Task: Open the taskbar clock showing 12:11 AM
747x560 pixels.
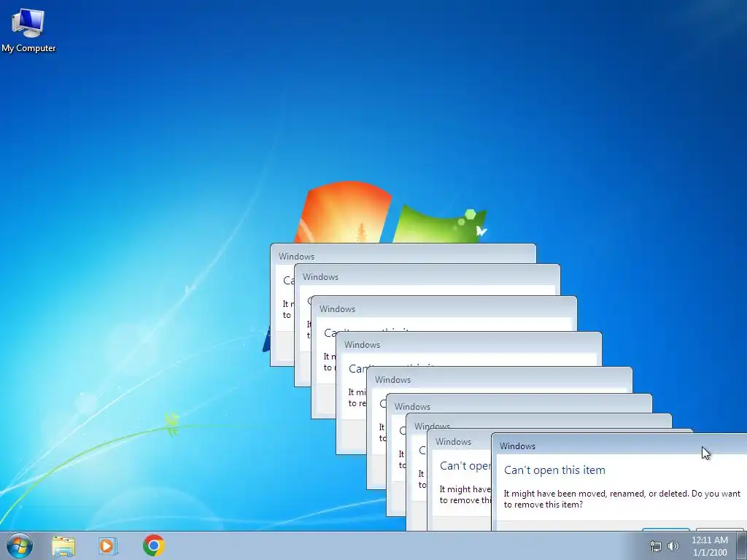Action: tap(709, 546)
